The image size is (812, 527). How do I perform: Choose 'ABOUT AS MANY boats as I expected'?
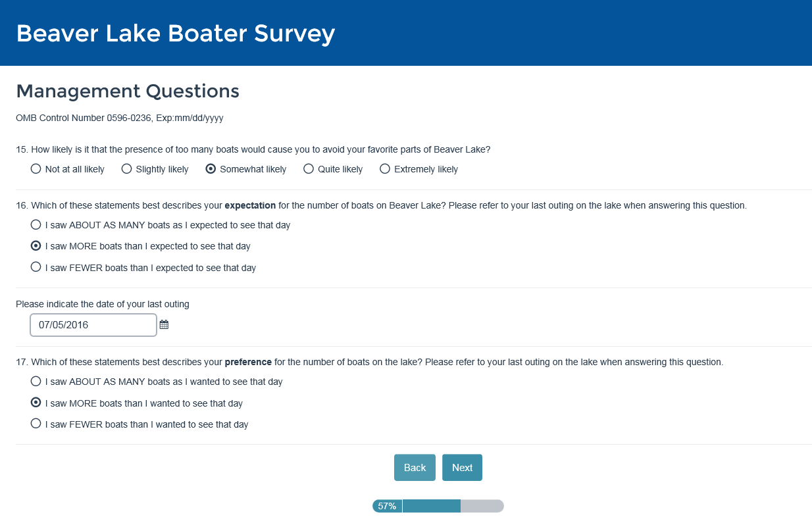pyautogui.click(x=36, y=225)
